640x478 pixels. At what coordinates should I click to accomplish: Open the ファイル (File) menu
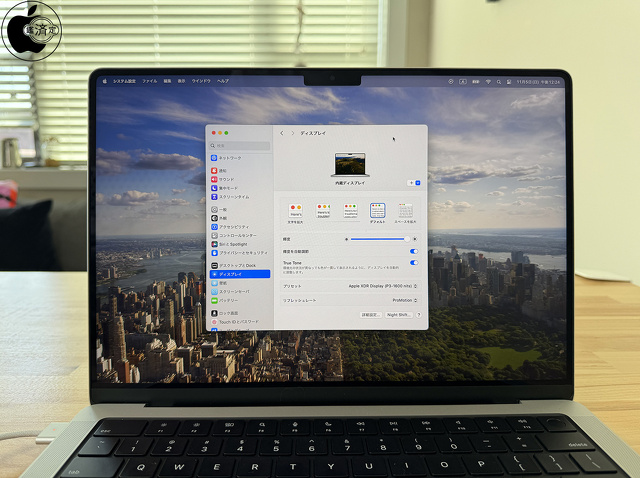149,81
